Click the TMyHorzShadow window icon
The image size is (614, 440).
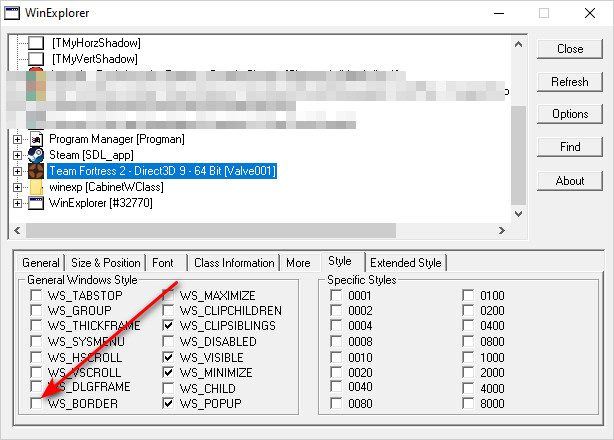point(36,43)
